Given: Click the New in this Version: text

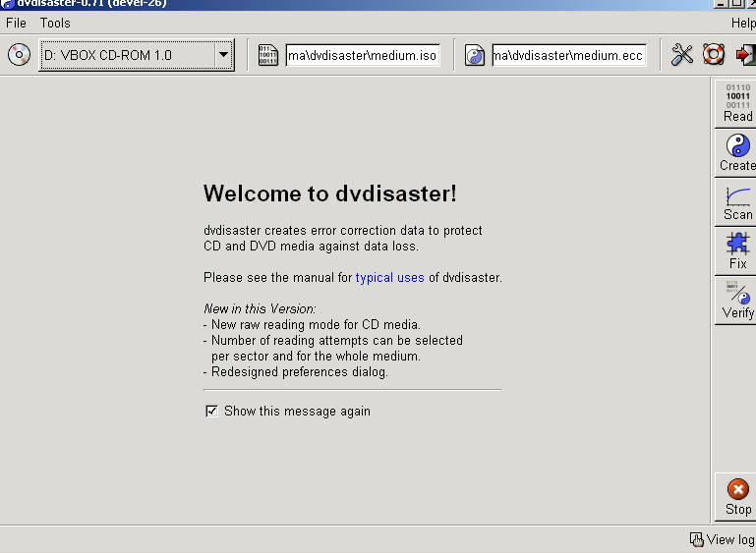Looking at the screenshot, I should (x=260, y=308).
